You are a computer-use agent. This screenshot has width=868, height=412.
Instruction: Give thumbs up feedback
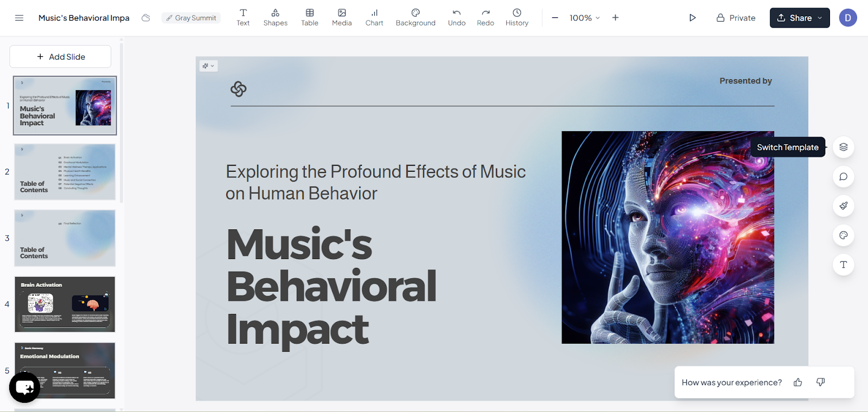click(x=798, y=382)
